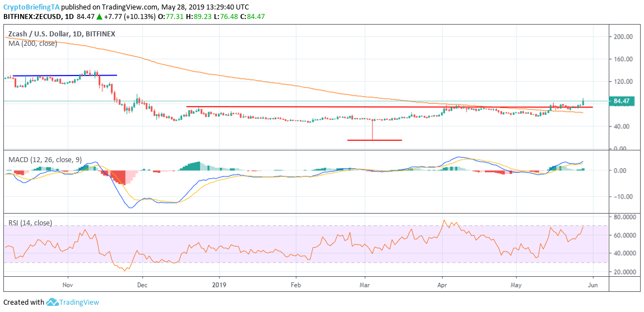Click the 80.0000 RSI axis label
The height and width of the screenshot is (312, 644).
[x=625, y=216]
